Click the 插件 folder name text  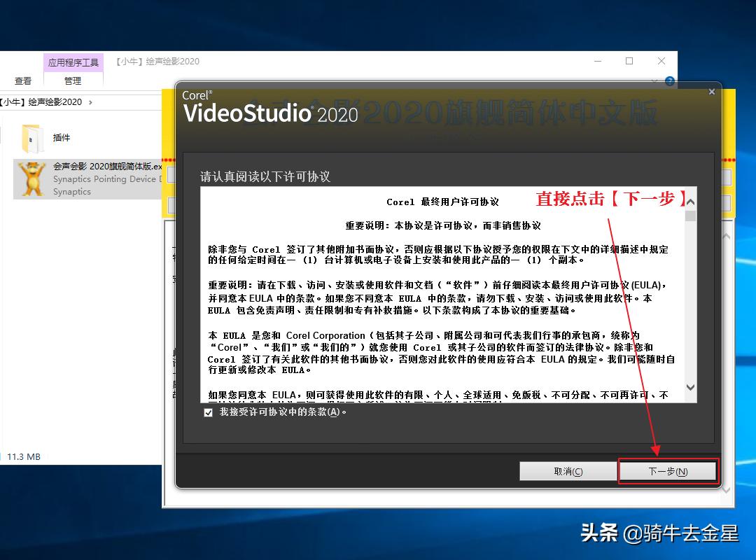(61, 138)
